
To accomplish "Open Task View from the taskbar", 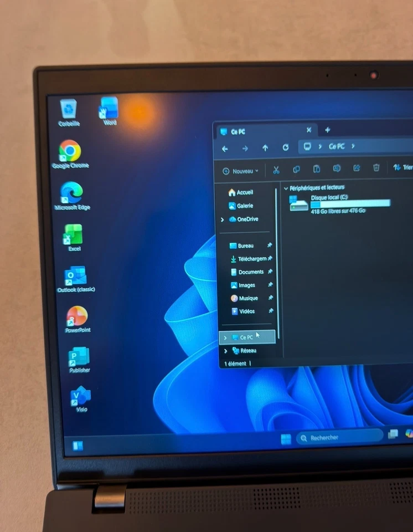I will [393, 434].
